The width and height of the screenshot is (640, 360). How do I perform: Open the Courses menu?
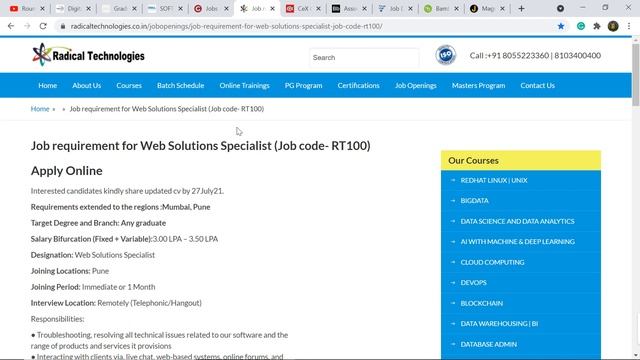pos(129,85)
